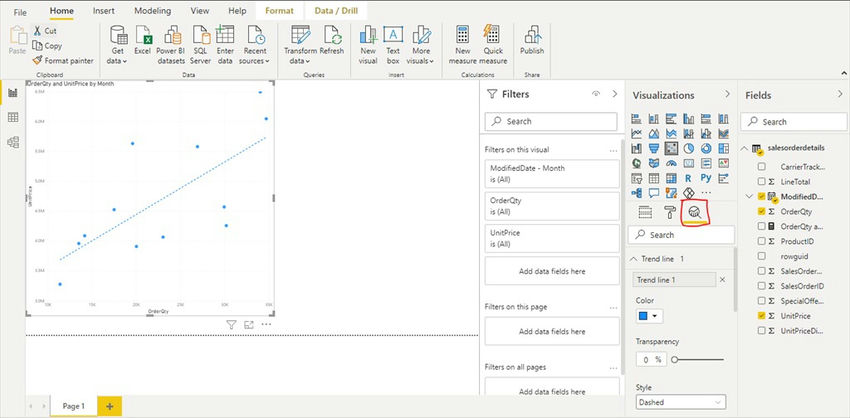Open the Transform data dropdown

click(x=300, y=45)
